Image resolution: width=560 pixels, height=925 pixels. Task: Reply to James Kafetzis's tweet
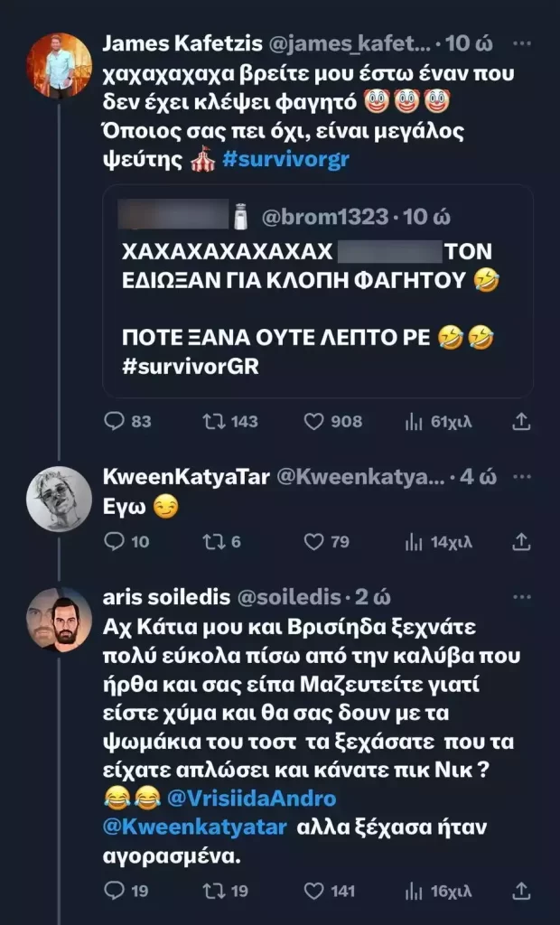(115, 422)
